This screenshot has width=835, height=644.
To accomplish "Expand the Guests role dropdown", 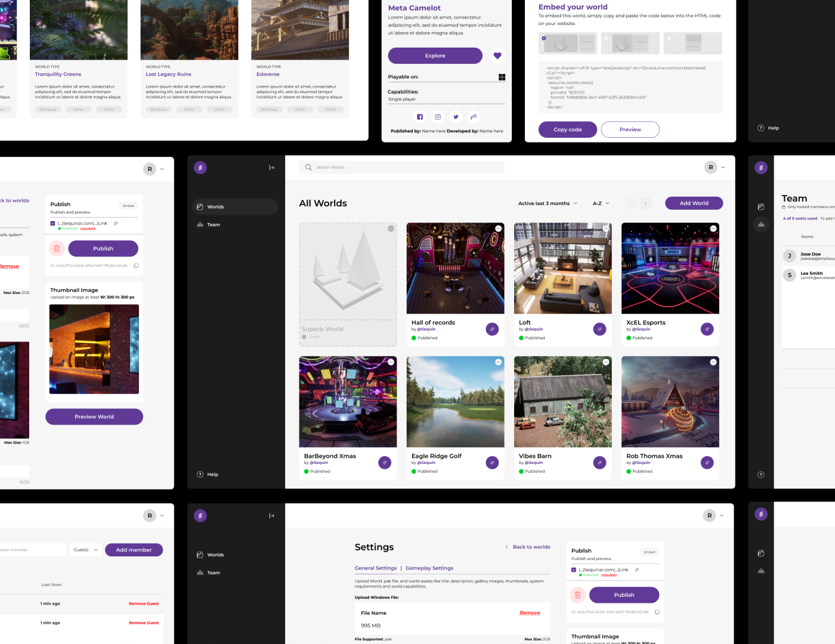I will click(85, 549).
